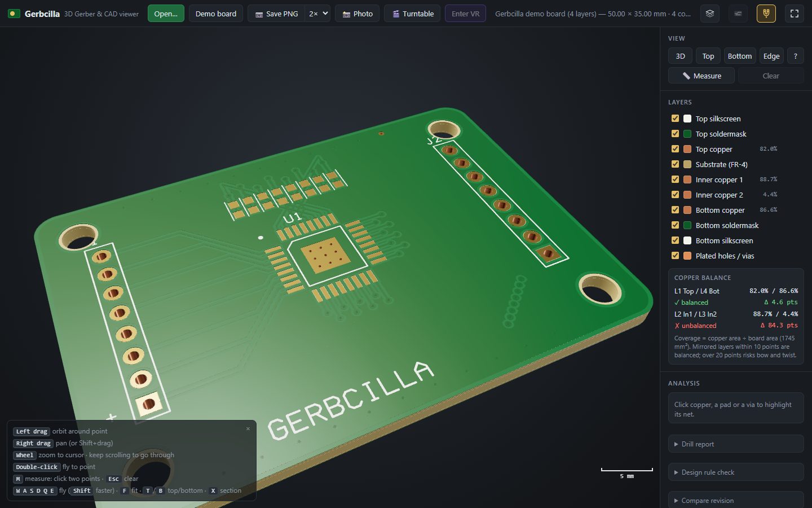Click the Open... button
This screenshot has width=812, height=508.
tap(166, 14)
